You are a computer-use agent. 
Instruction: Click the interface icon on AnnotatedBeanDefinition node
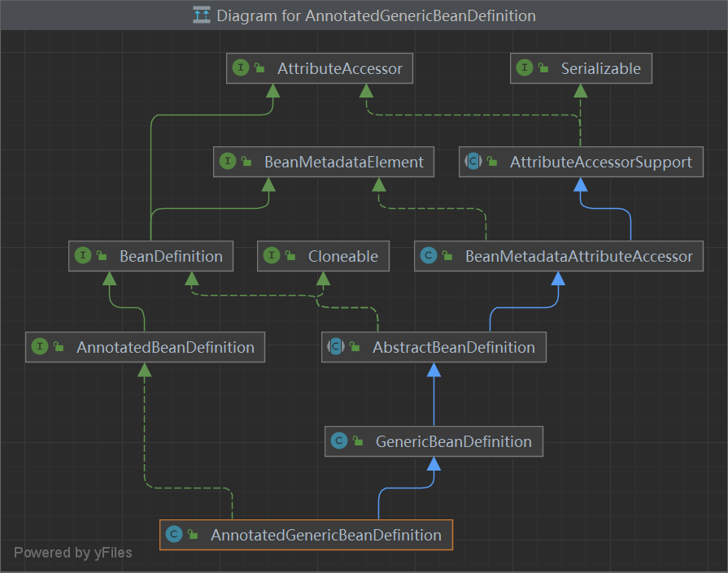pyautogui.click(x=40, y=346)
